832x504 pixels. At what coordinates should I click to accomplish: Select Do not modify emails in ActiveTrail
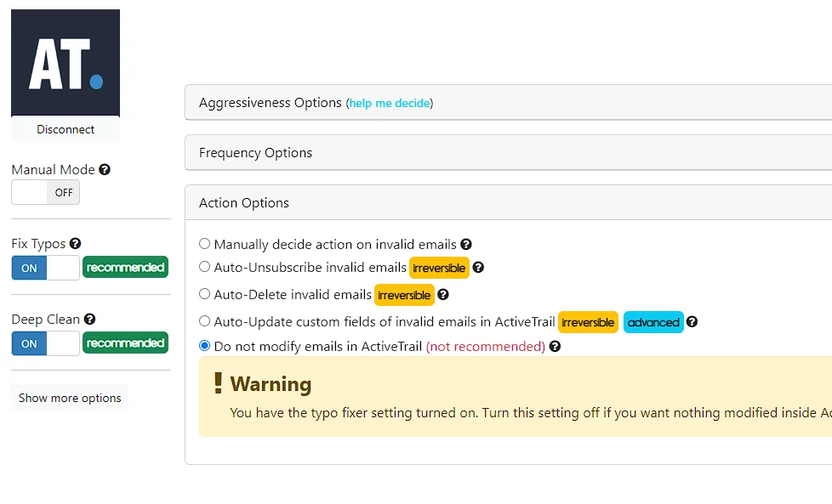coord(204,346)
